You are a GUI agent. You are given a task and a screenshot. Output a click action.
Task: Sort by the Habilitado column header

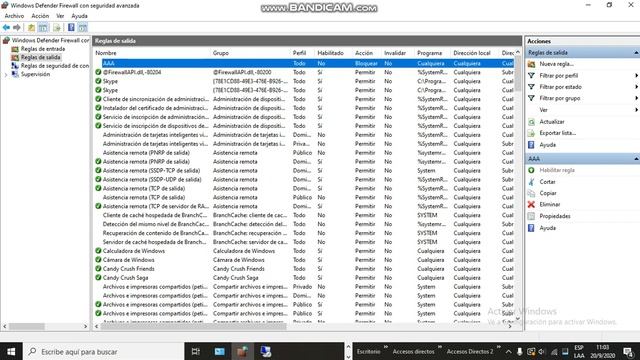[334, 53]
